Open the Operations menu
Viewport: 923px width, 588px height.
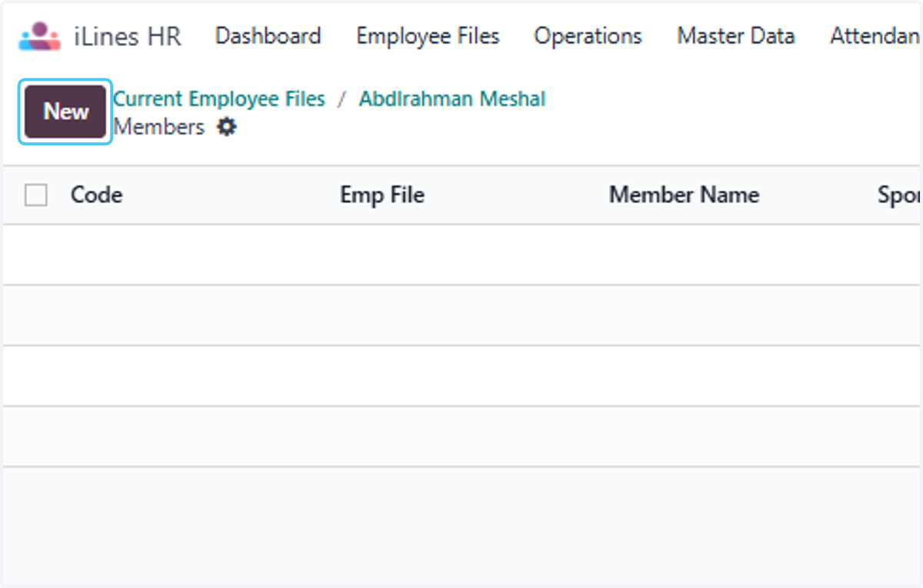(x=588, y=36)
